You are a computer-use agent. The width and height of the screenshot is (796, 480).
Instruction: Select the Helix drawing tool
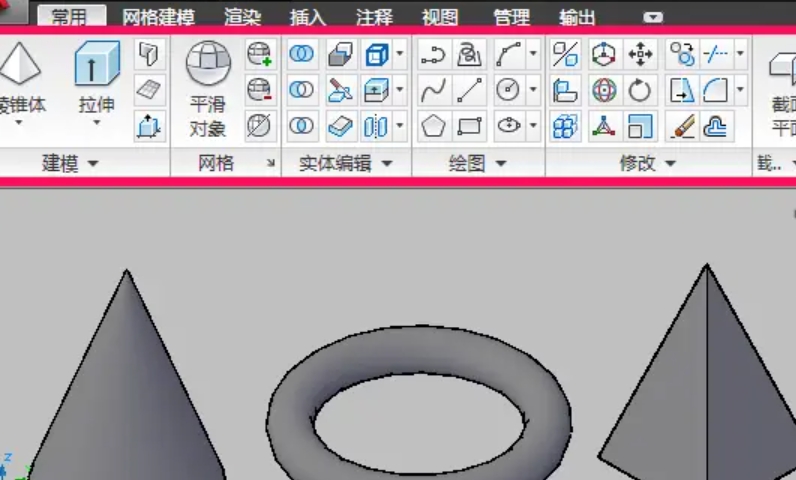click(x=469, y=54)
